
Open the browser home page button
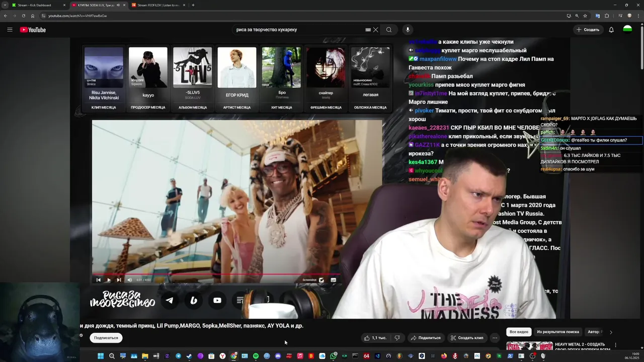[33, 16]
